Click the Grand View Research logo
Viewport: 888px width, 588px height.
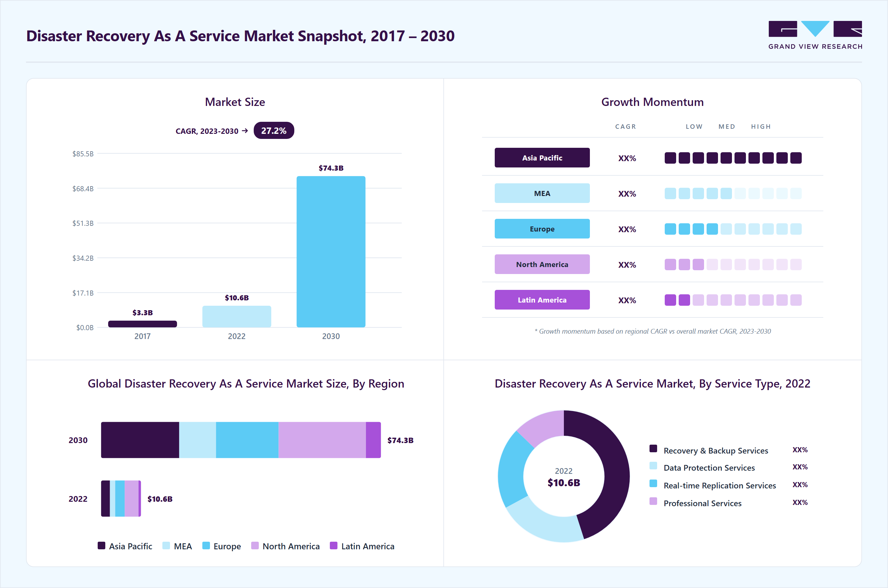click(x=815, y=35)
